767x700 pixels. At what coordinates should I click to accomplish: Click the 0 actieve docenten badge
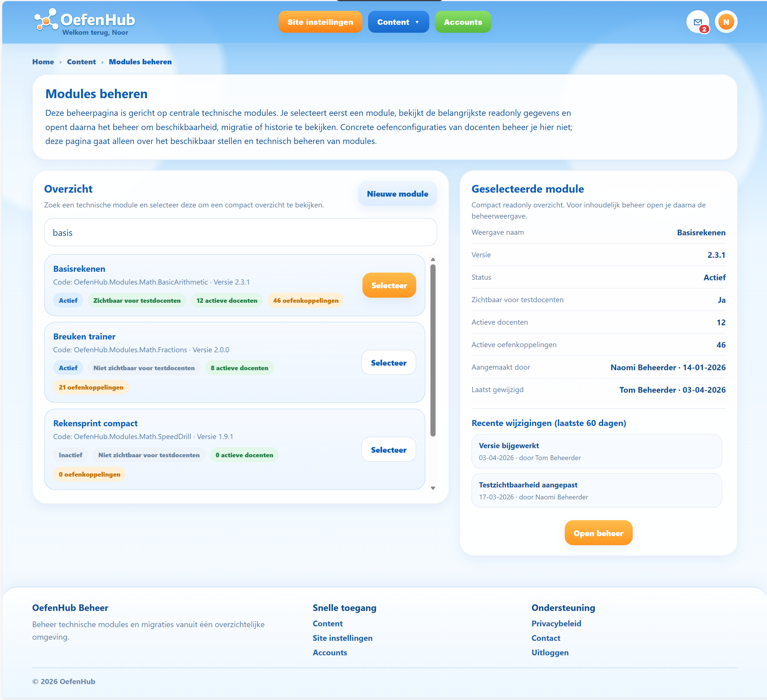tap(244, 455)
